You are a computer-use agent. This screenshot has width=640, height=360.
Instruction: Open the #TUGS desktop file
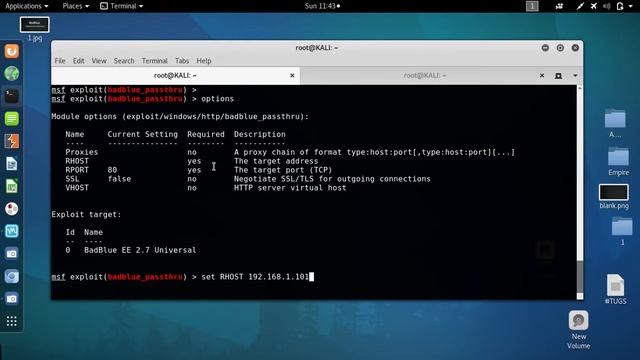pos(615,285)
